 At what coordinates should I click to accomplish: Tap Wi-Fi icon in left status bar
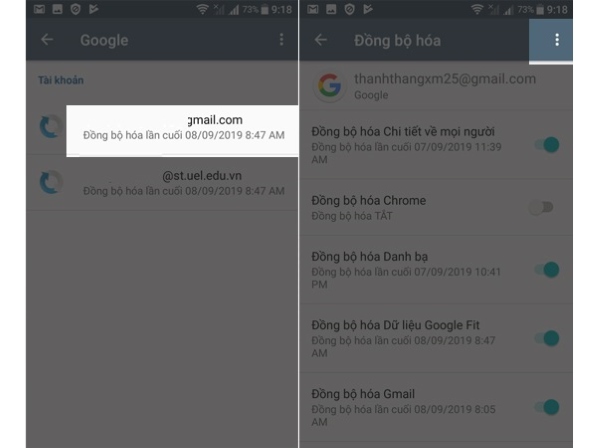coord(202,9)
